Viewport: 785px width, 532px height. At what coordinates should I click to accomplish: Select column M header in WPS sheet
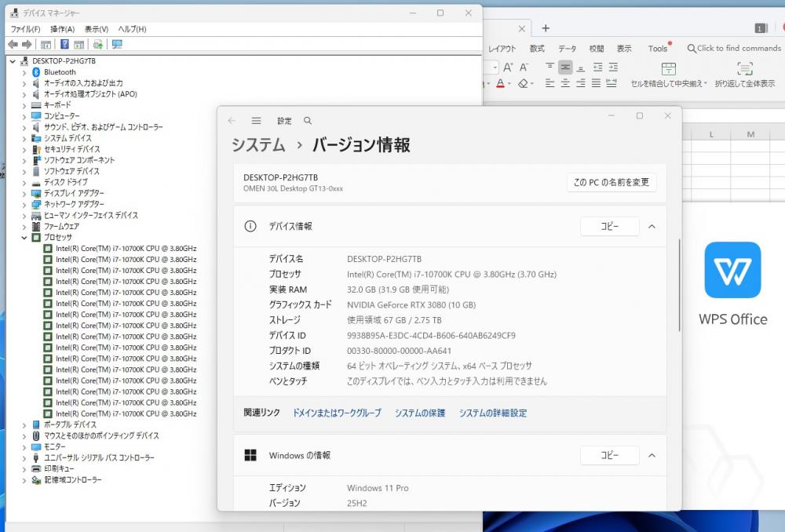tap(750, 134)
